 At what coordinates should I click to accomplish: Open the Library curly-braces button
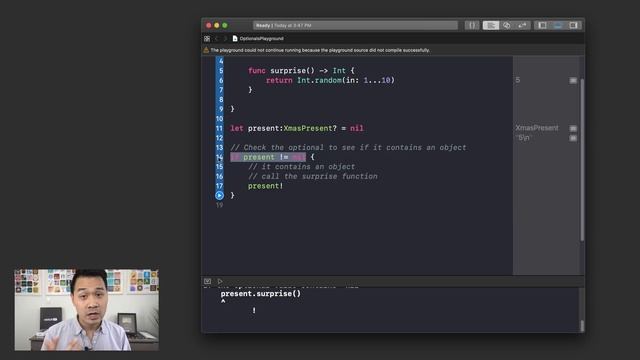click(x=472, y=25)
